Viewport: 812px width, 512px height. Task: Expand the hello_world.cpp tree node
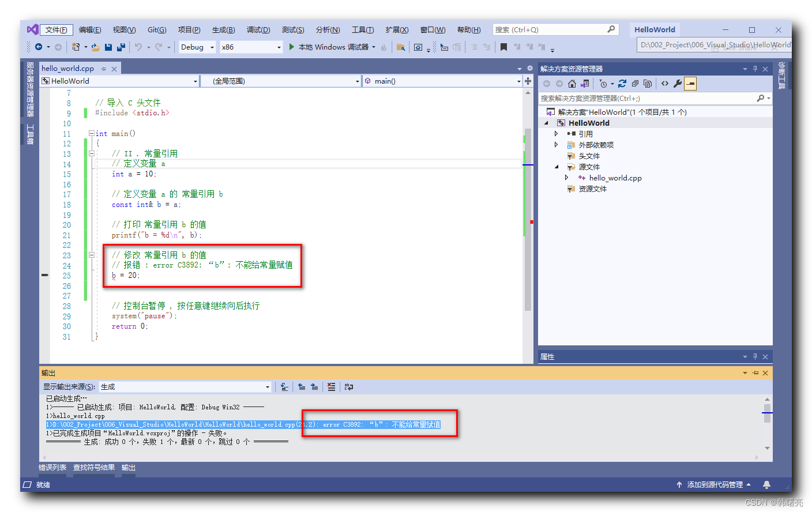coord(566,178)
